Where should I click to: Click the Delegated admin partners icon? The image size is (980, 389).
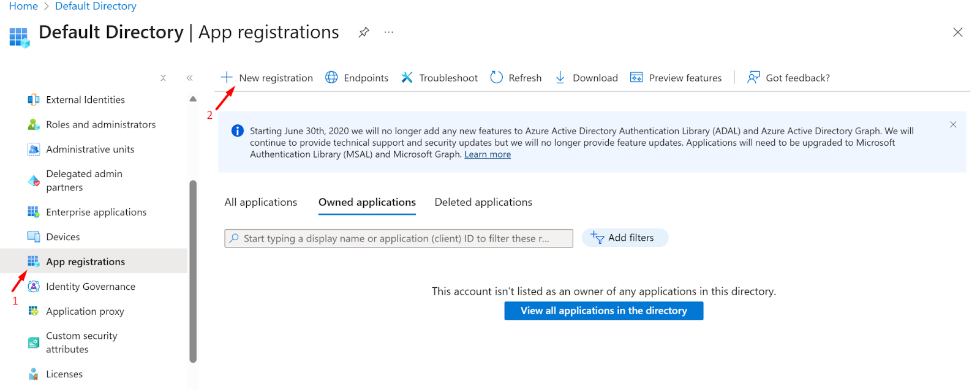click(34, 181)
